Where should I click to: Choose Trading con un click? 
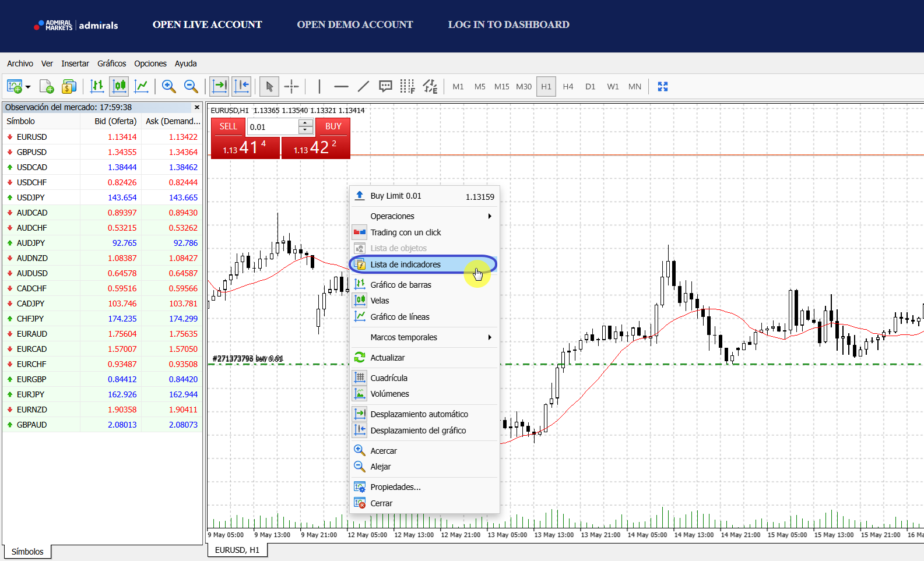tap(424, 232)
